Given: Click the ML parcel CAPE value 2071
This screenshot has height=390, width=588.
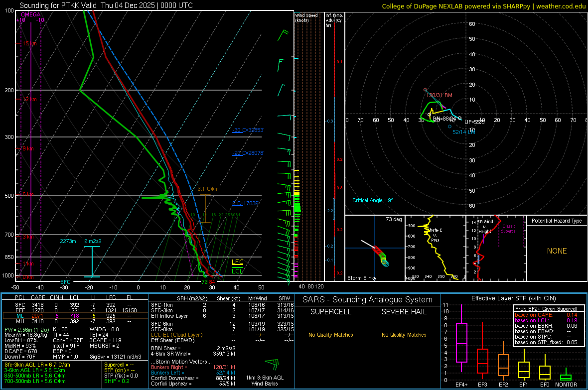Looking at the screenshot, I should point(37,316).
